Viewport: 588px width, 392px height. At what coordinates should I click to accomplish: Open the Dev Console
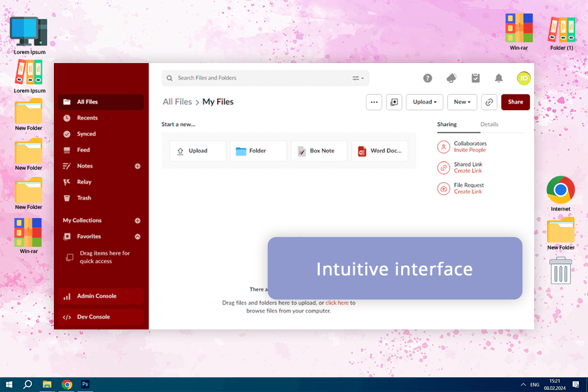point(101,317)
